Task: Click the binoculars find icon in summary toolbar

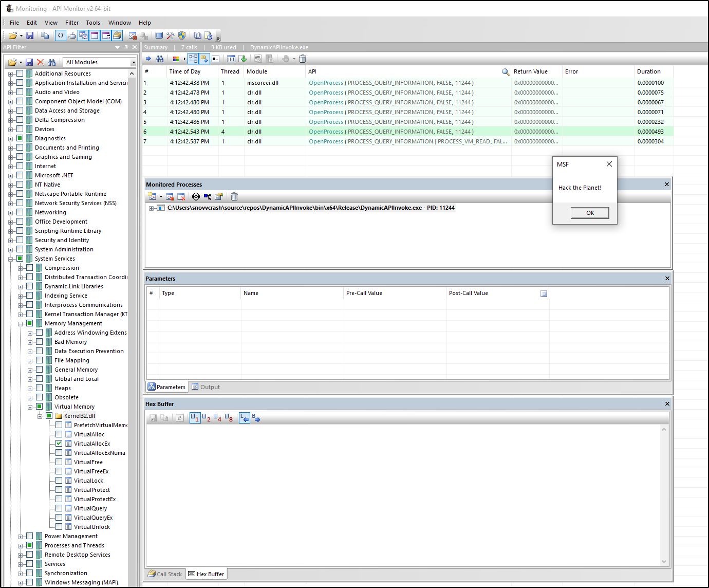Action: [x=160, y=59]
